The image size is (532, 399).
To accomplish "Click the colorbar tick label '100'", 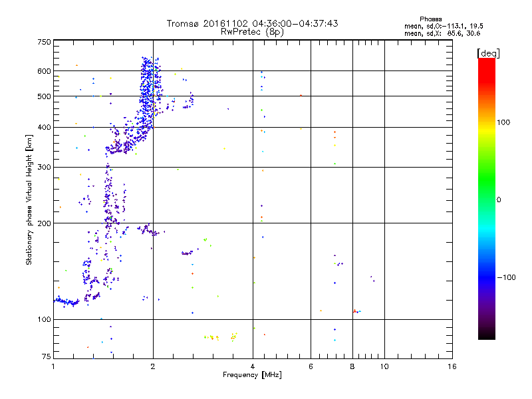I will coord(503,122).
